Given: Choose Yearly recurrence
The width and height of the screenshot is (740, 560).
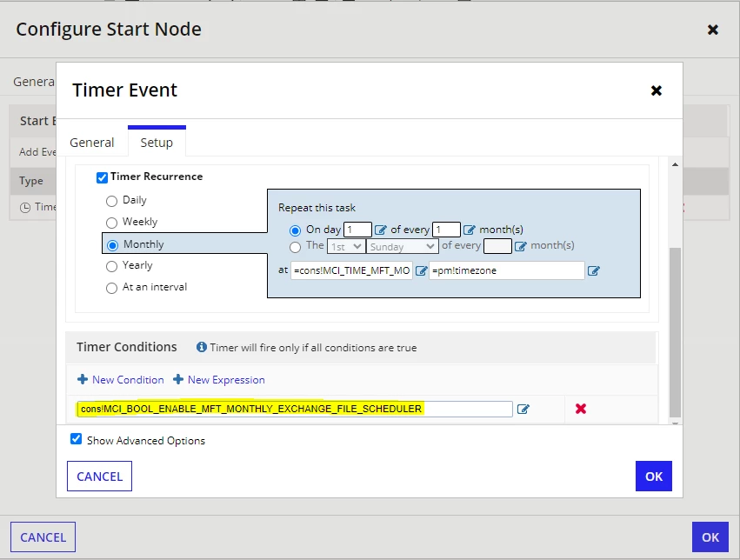Looking at the screenshot, I should point(111,267).
